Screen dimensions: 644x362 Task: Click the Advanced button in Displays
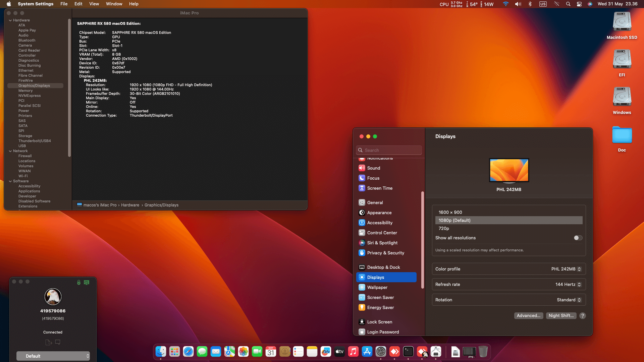pos(529,315)
